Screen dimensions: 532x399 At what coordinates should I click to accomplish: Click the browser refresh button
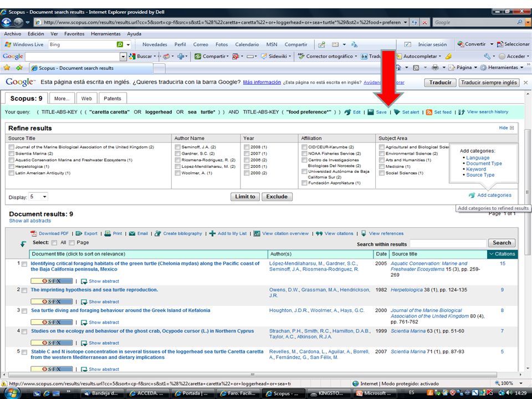pos(415,22)
